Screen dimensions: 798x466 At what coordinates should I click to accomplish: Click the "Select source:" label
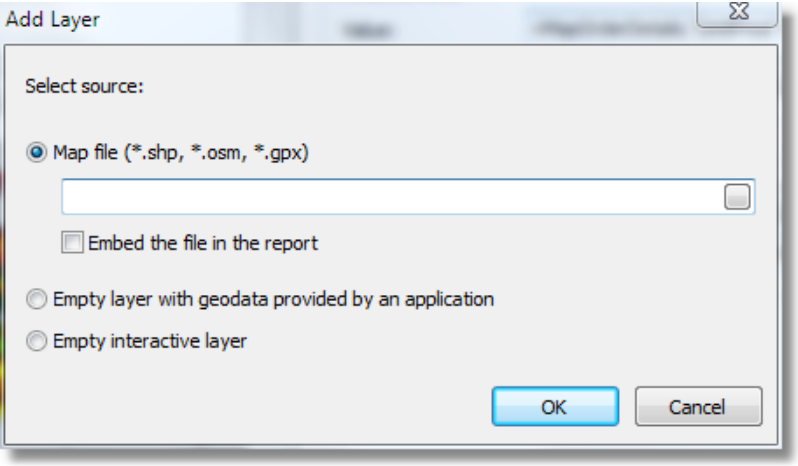[85, 86]
